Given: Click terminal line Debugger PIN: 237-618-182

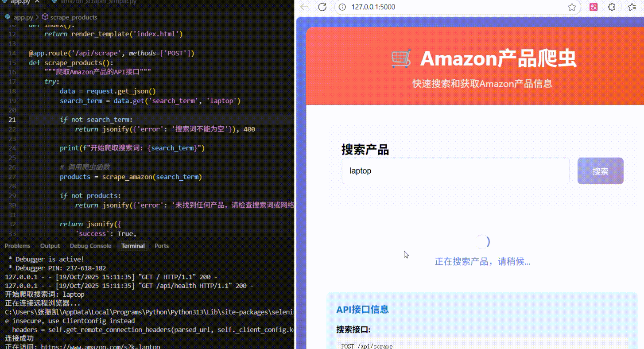Looking at the screenshot, I should [57, 268].
